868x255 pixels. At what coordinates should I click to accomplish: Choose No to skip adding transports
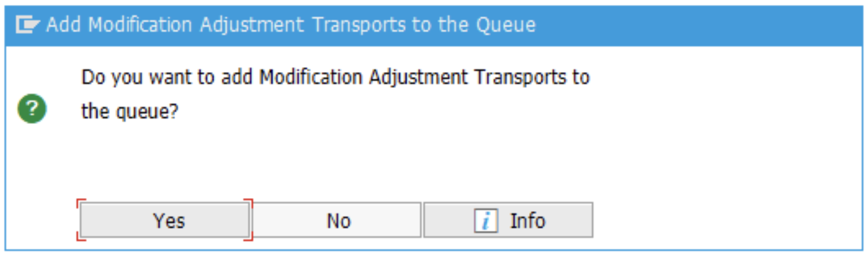coord(337,221)
